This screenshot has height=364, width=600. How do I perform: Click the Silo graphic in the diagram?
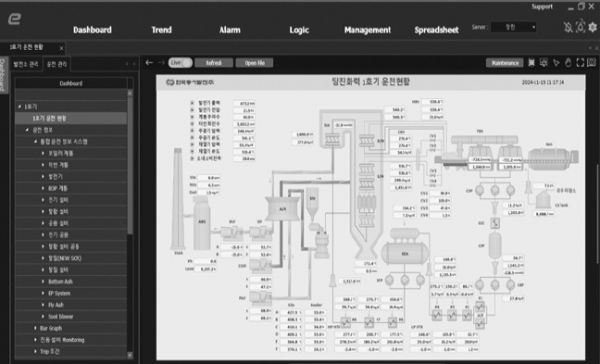click(312, 203)
